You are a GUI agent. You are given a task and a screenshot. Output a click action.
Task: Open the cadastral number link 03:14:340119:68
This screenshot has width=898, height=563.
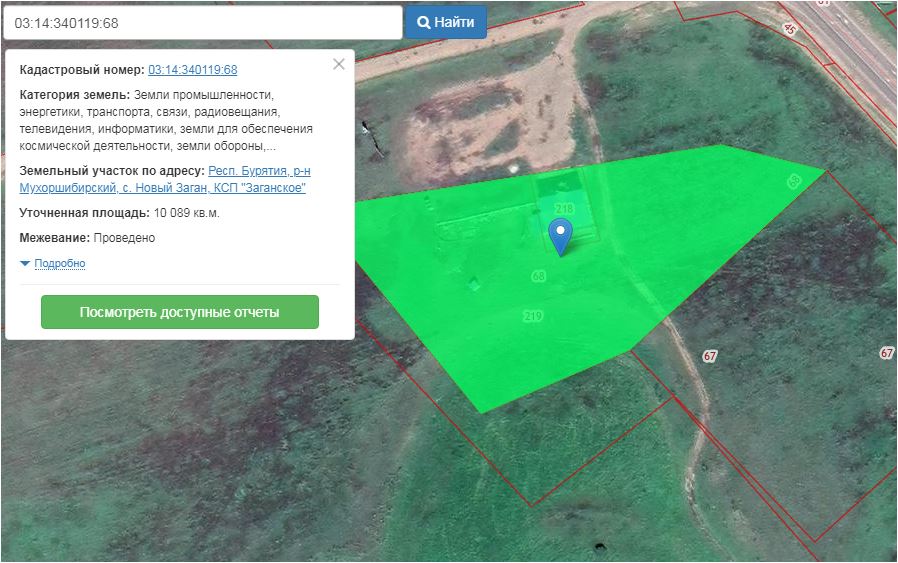tap(192, 70)
